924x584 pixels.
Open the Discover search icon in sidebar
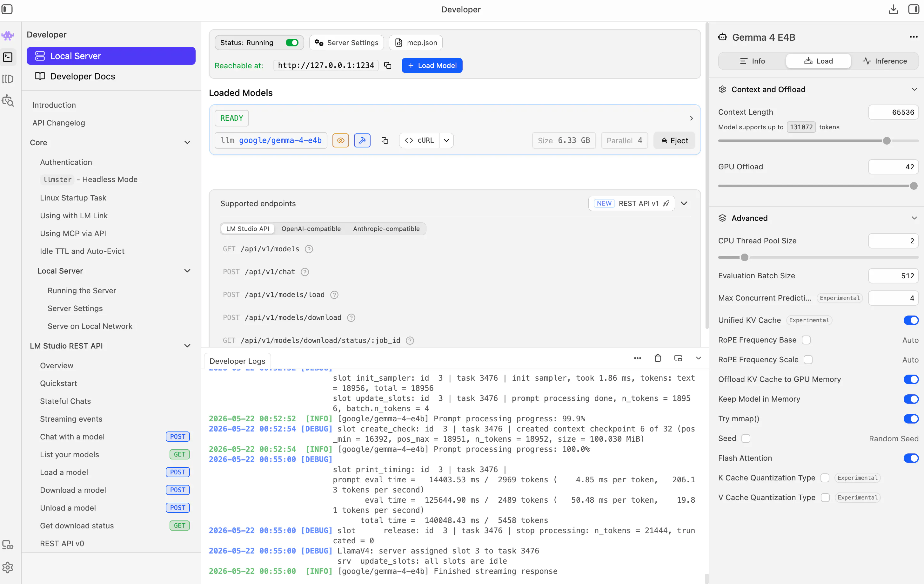pos(8,101)
